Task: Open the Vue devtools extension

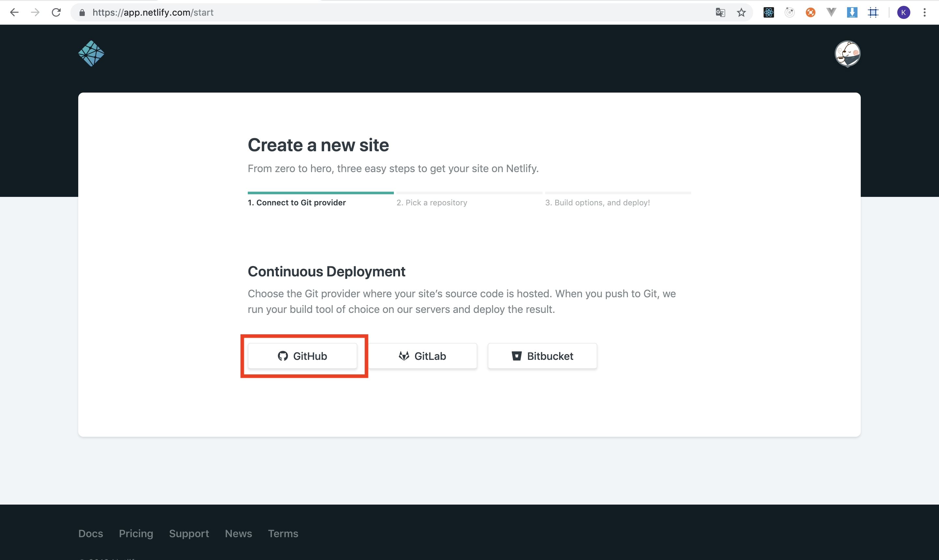Action: (831, 12)
